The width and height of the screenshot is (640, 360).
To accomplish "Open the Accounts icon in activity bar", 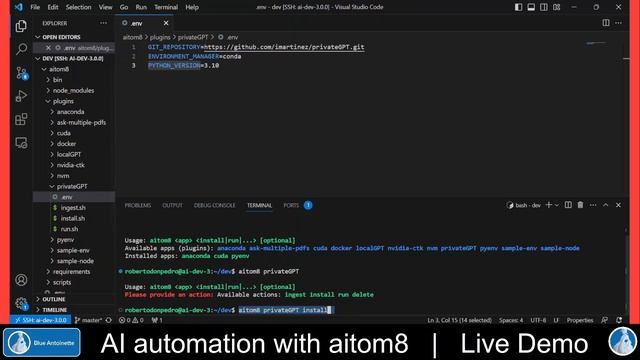I will coord(21,280).
